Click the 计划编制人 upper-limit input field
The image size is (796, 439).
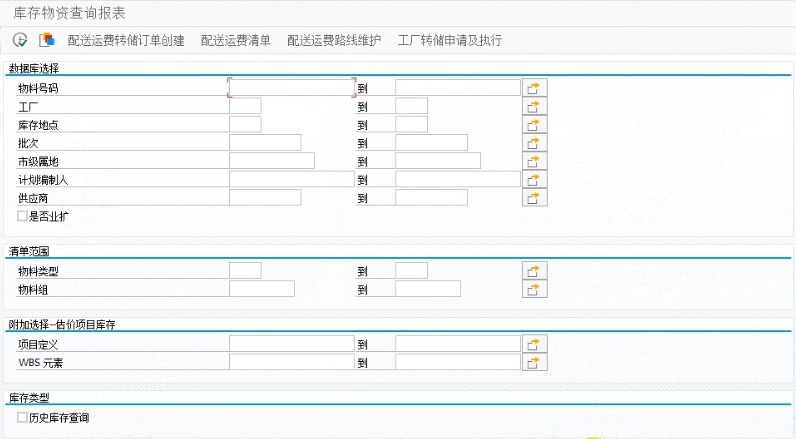click(x=457, y=180)
